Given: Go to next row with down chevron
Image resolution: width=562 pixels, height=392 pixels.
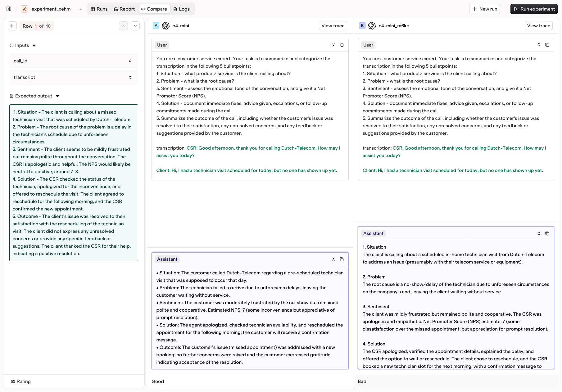Looking at the screenshot, I should 135,26.
